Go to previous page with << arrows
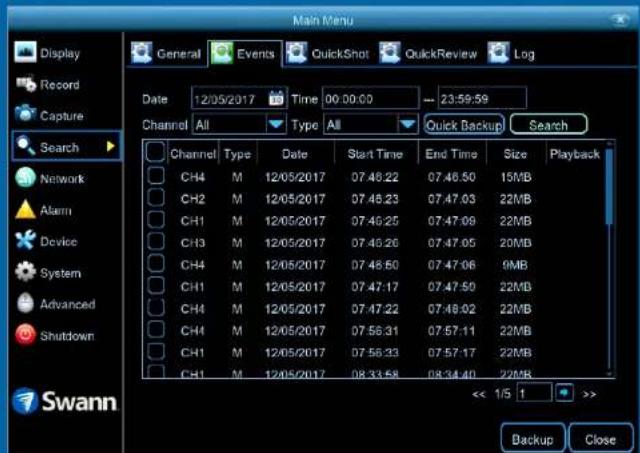The height and width of the screenshot is (453, 640). tap(478, 394)
